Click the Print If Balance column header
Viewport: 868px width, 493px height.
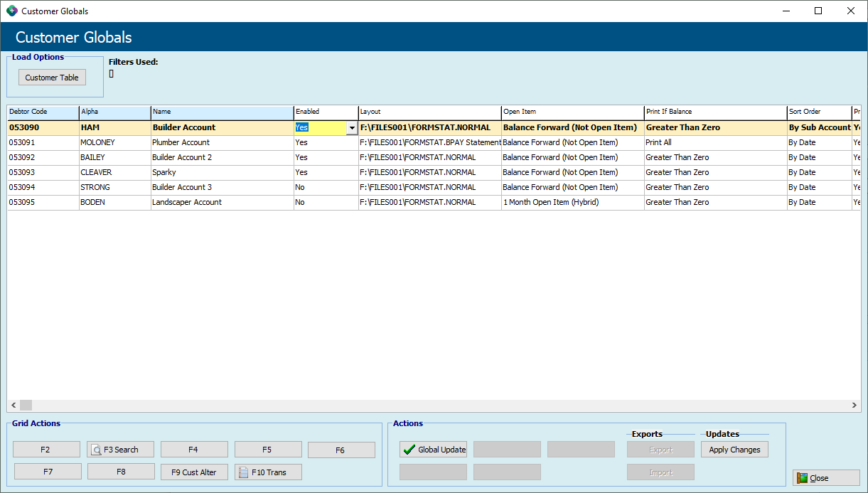(716, 112)
